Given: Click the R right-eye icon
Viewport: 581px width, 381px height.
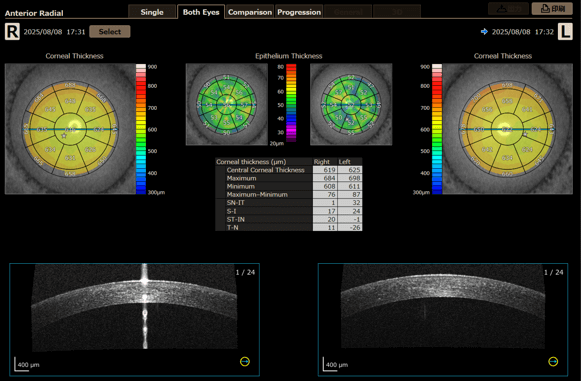Looking at the screenshot, I should pos(12,32).
